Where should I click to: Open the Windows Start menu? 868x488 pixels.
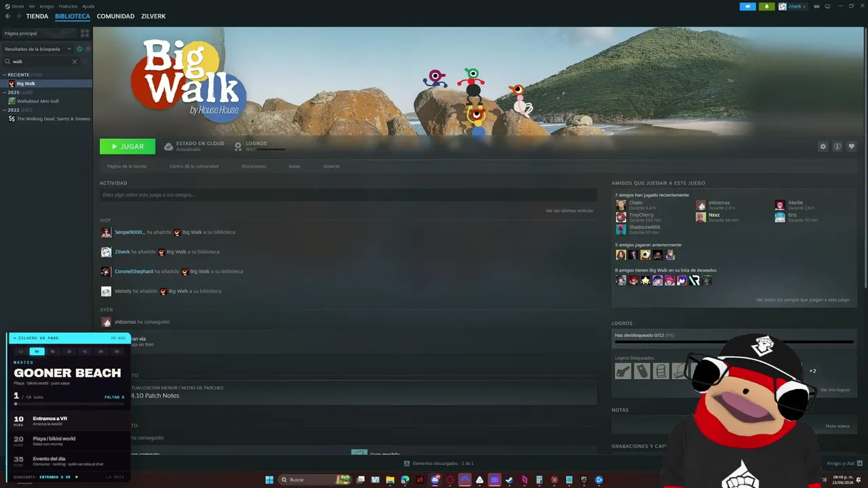269,480
